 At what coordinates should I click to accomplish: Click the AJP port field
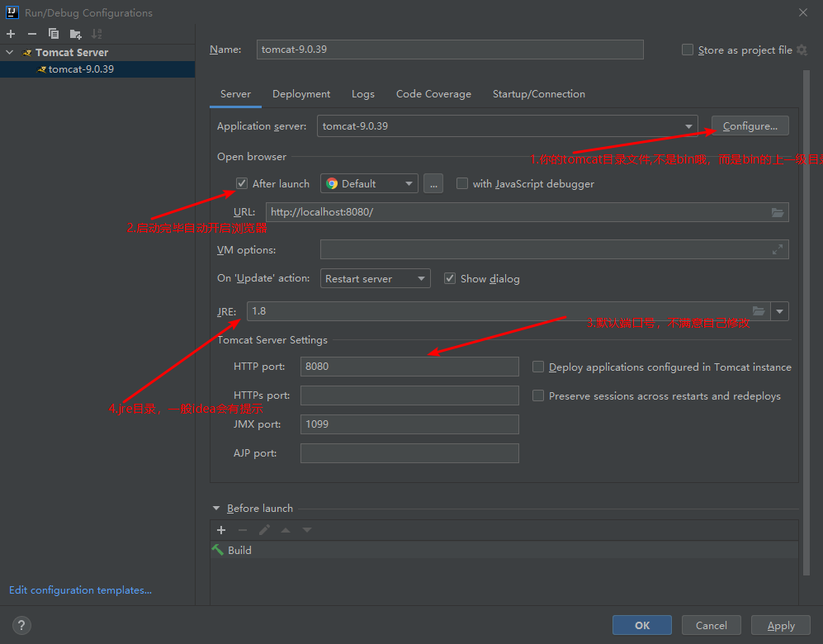tap(409, 453)
